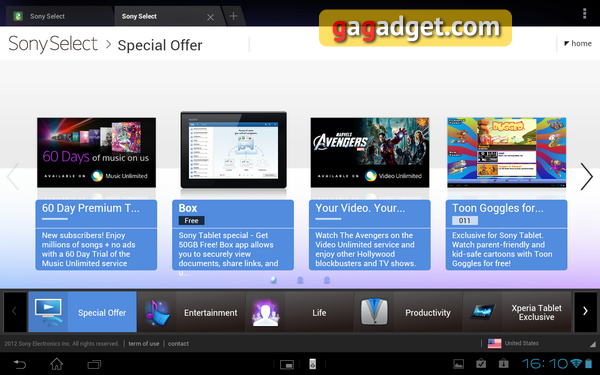Click the Life people icon
The height and width of the screenshot is (375, 600).
coord(266,313)
